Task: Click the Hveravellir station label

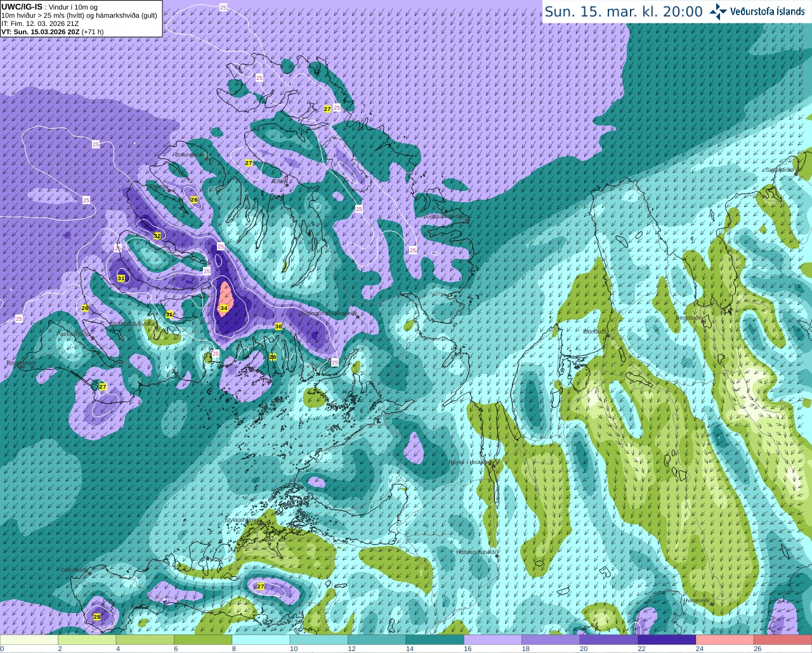Action: 696,600
